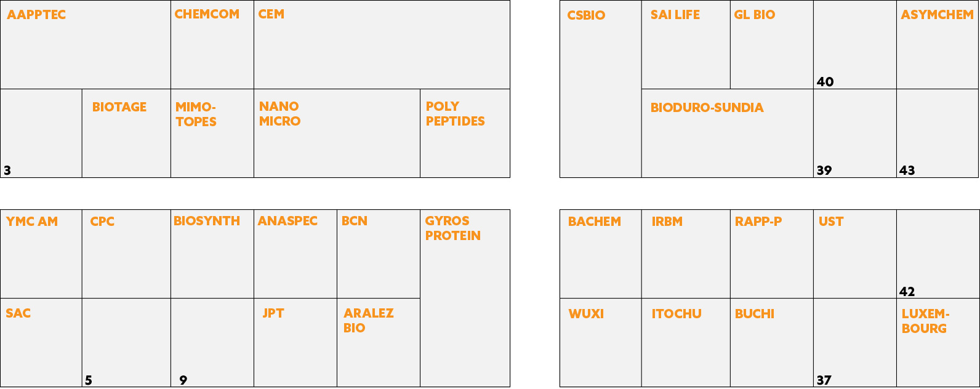Open the NANO MICRO booth
The width and height of the screenshot is (980, 389).
(x=337, y=134)
